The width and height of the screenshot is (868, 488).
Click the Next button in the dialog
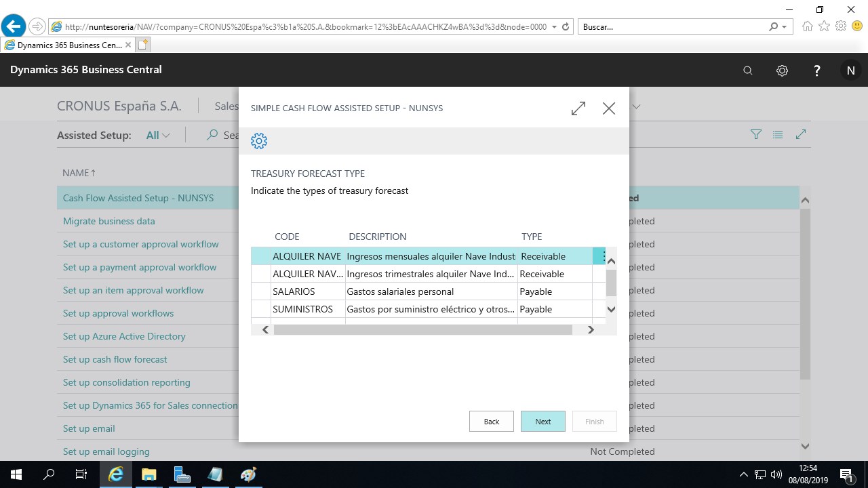[543, 422]
